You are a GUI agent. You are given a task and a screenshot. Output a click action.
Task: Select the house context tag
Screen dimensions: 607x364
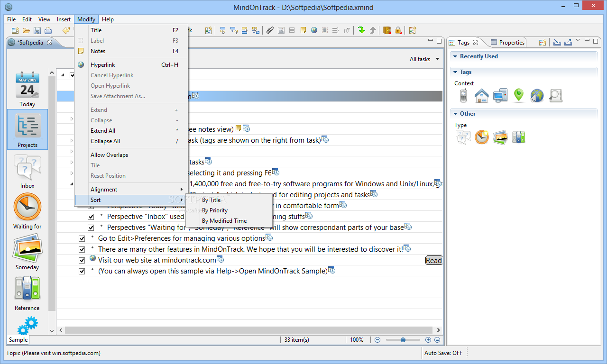pyautogui.click(x=481, y=96)
